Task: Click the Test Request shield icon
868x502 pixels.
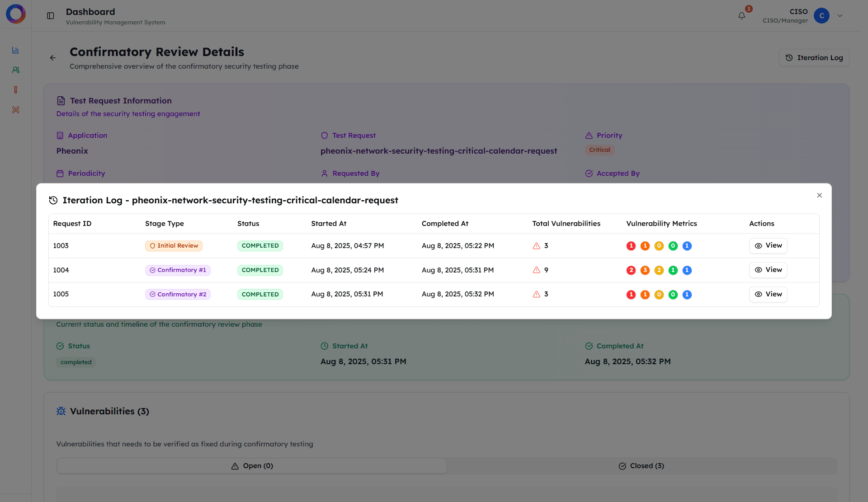Action: pos(324,136)
